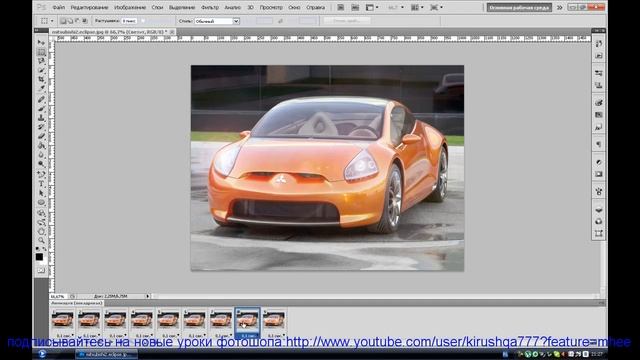640x360 pixels.
Task: Open the tool preset picker arrow
Action: pos(52,21)
